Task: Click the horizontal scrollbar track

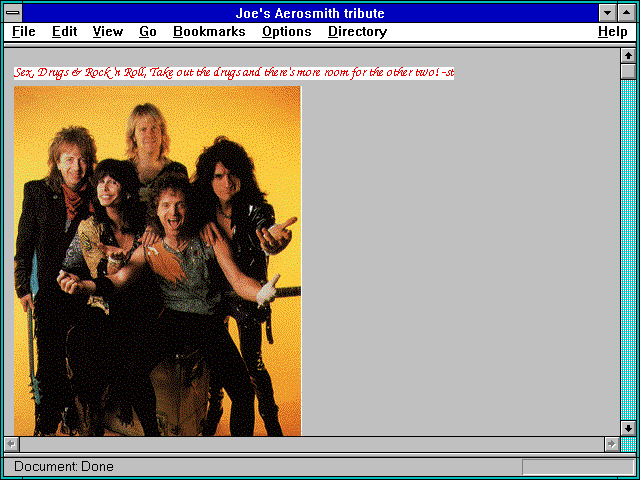Action: point(312,444)
